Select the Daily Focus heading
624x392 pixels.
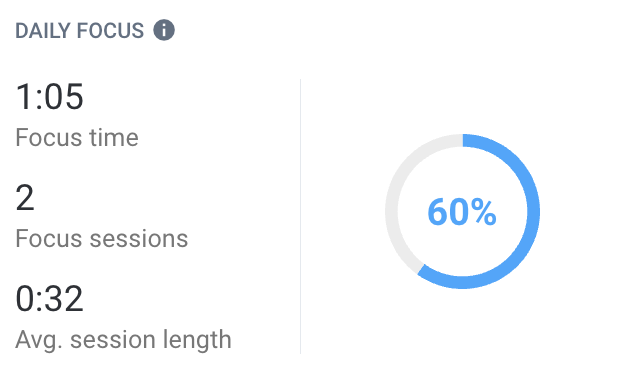click(x=80, y=31)
